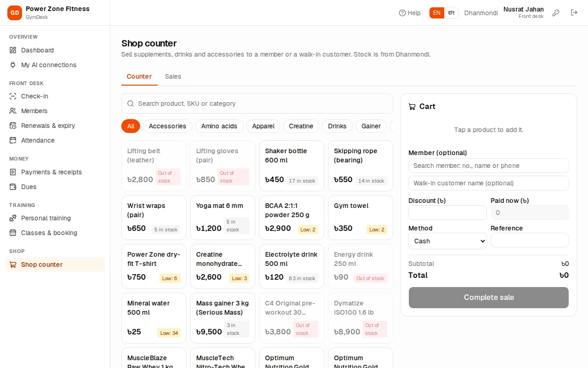Select the Members people icon
The height and width of the screenshot is (368, 588).
point(13,111)
